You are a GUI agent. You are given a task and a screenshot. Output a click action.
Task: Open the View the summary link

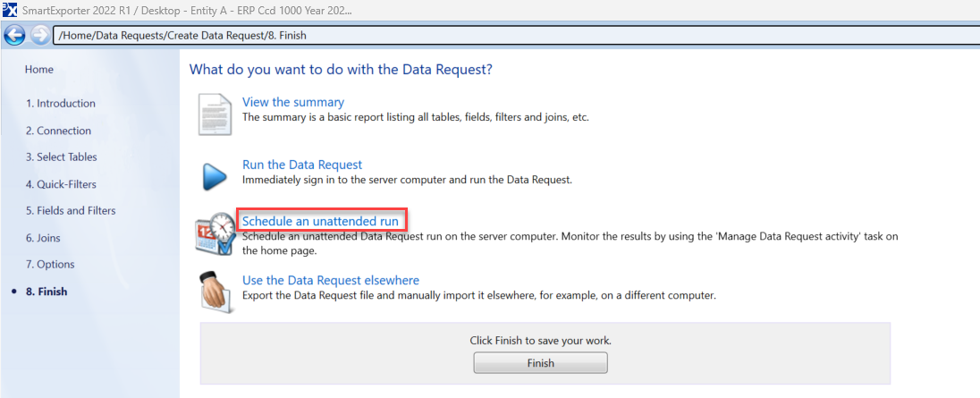tap(293, 102)
